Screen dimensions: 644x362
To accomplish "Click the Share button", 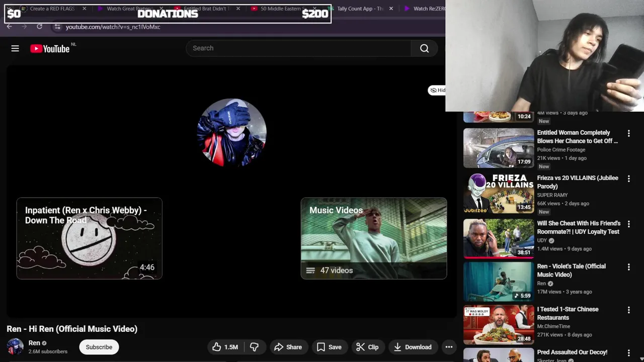I will tap(288, 347).
